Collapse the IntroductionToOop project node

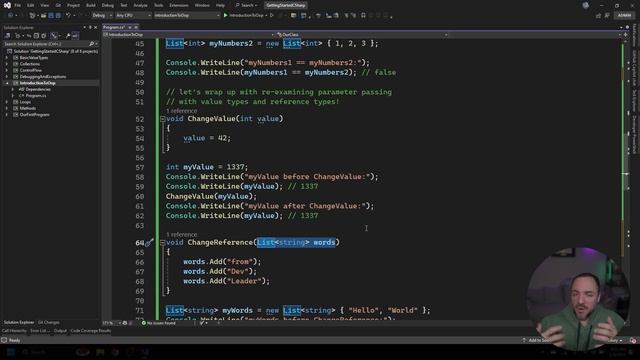click(7, 83)
